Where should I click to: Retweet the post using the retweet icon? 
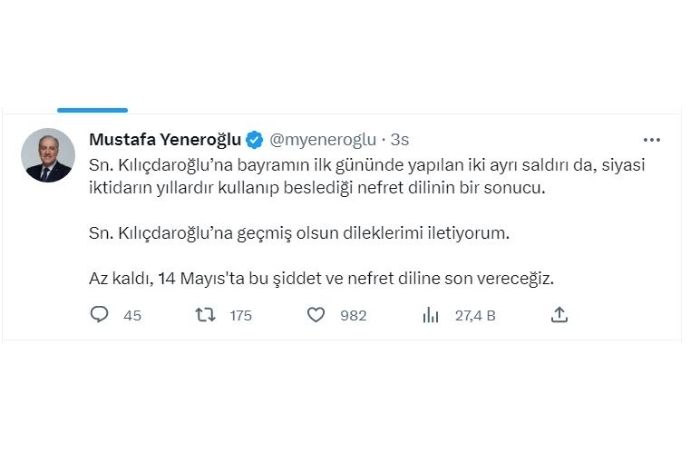(x=204, y=315)
